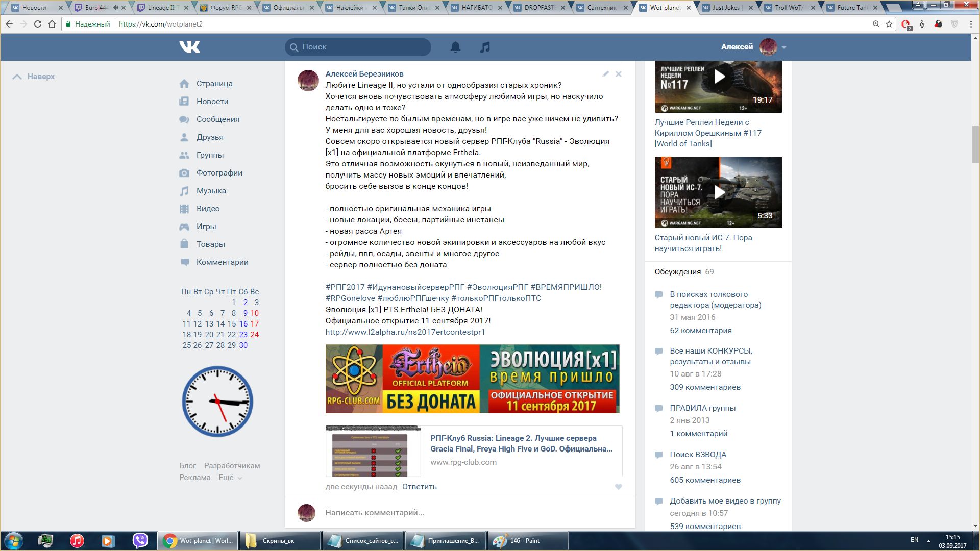This screenshot has width=980, height=551.
Task: Like the comment with heart icon
Action: [619, 487]
